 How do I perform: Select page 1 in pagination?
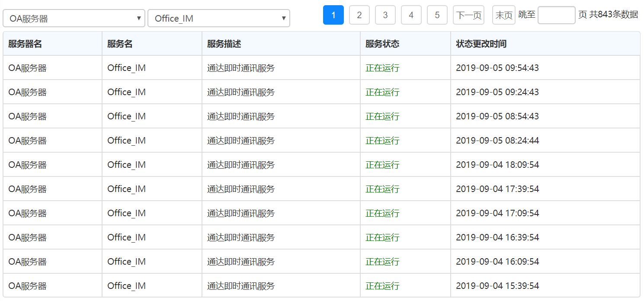click(x=333, y=15)
